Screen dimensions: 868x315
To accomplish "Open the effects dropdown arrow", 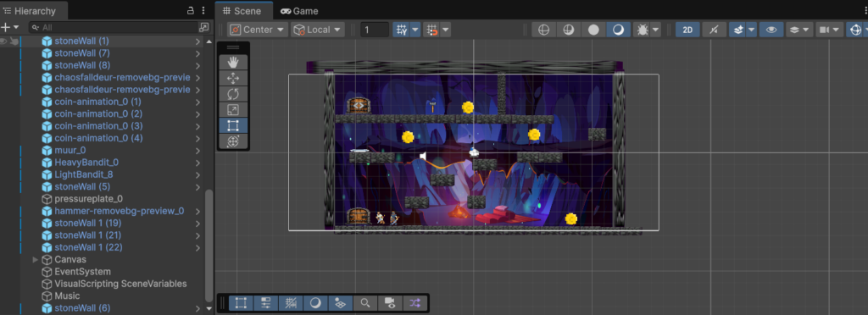I will (x=751, y=30).
